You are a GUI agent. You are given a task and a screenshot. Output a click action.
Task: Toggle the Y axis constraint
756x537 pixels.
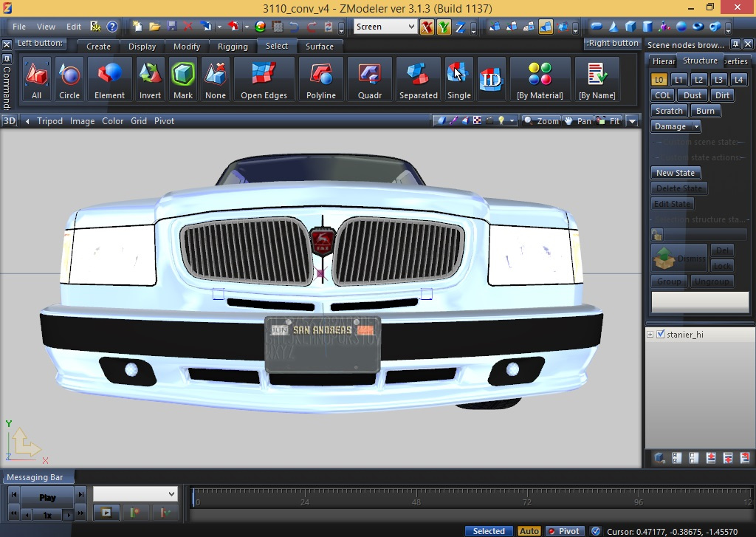coord(444,27)
